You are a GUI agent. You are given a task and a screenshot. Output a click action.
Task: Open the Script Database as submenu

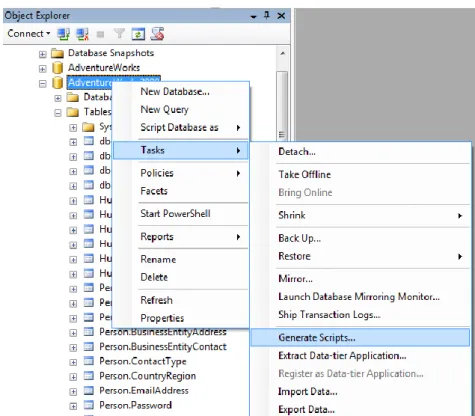coord(181,127)
